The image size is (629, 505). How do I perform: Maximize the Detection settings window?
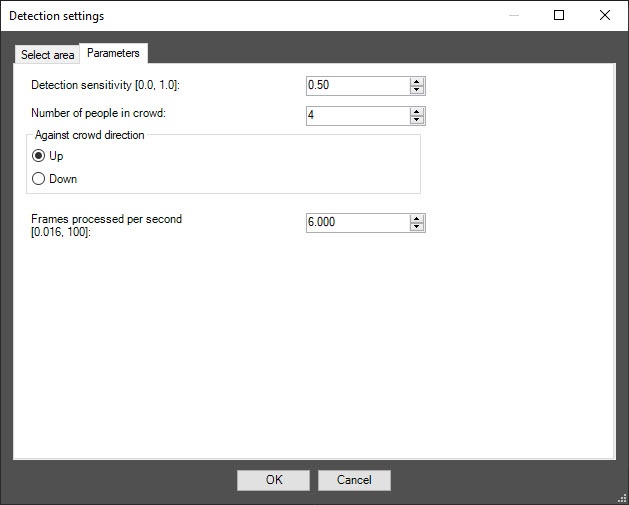pyautogui.click(x=559, y=15)
